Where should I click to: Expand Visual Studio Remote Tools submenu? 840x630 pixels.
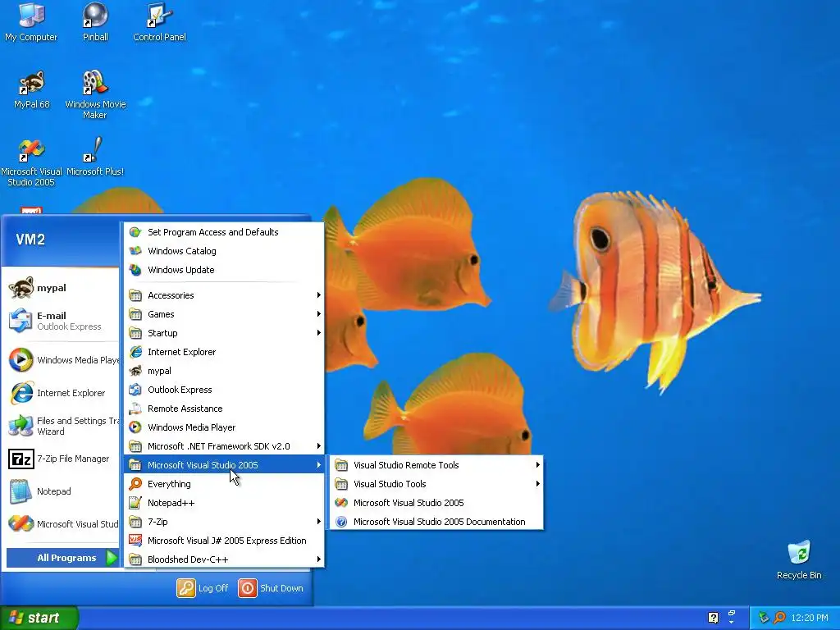[436, 465]
